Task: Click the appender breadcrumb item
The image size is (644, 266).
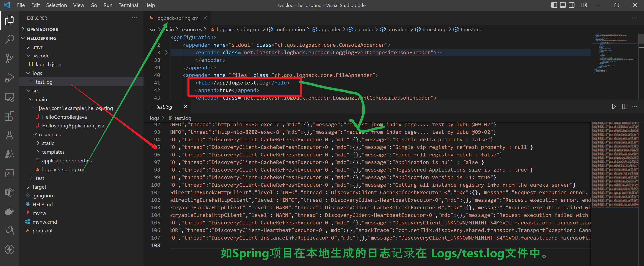Action: (329, 29)
